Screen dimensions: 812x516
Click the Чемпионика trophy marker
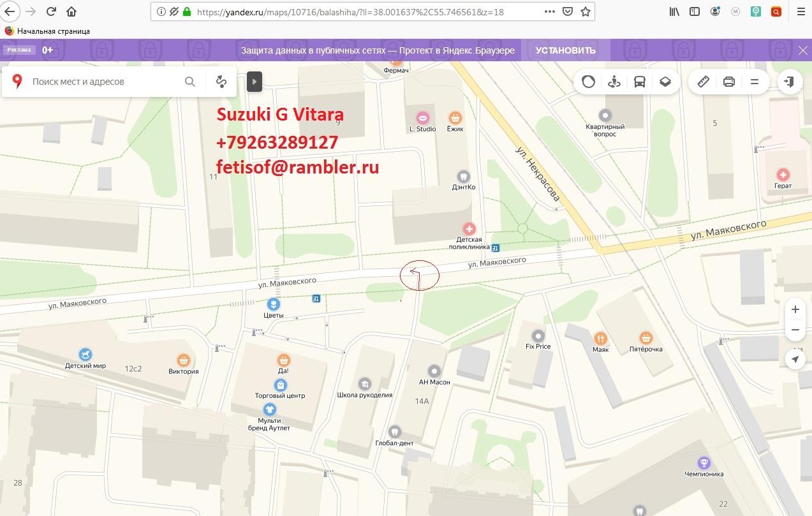point(704,462)
